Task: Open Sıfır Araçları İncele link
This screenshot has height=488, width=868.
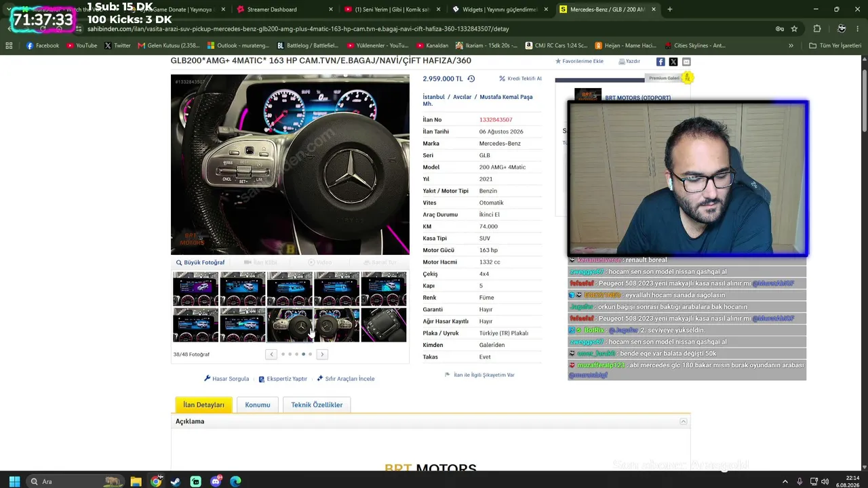Action: pos(346,379)
